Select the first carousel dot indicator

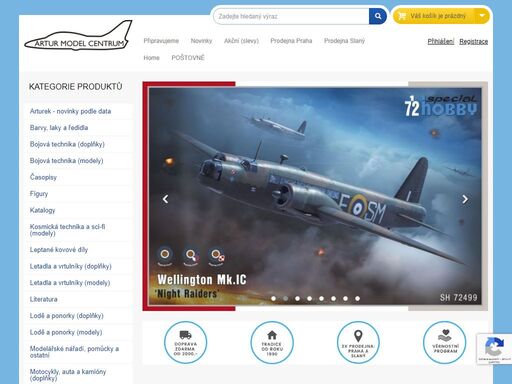273,298
